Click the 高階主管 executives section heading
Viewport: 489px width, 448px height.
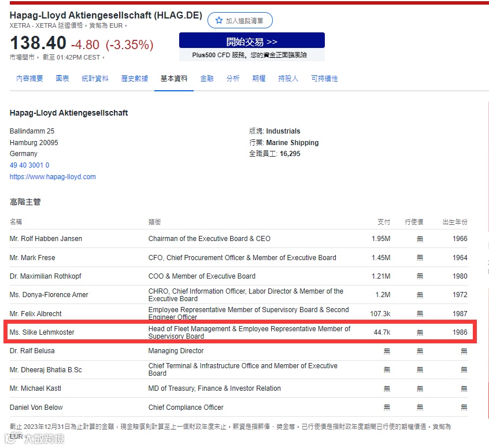[x=25, y=202]
